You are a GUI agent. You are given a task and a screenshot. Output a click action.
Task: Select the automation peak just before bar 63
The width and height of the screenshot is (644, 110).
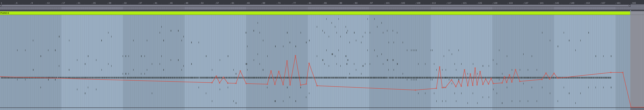240,71
